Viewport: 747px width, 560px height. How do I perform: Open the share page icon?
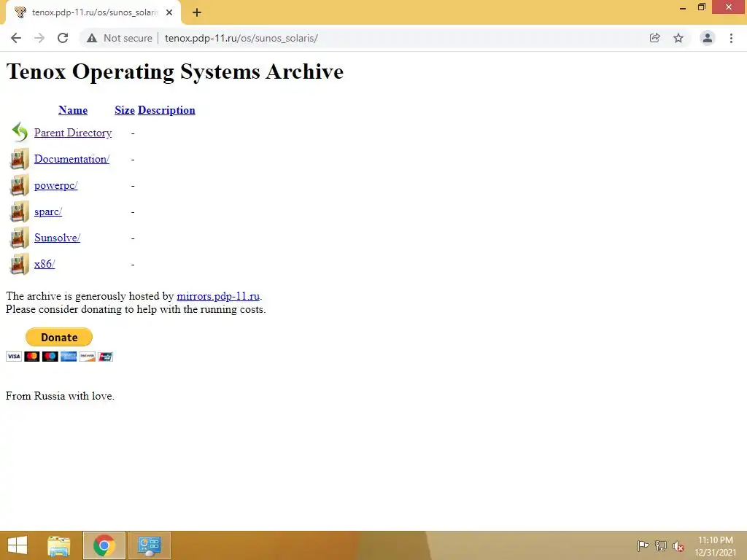pyautogui.click(x=654, y=38)
